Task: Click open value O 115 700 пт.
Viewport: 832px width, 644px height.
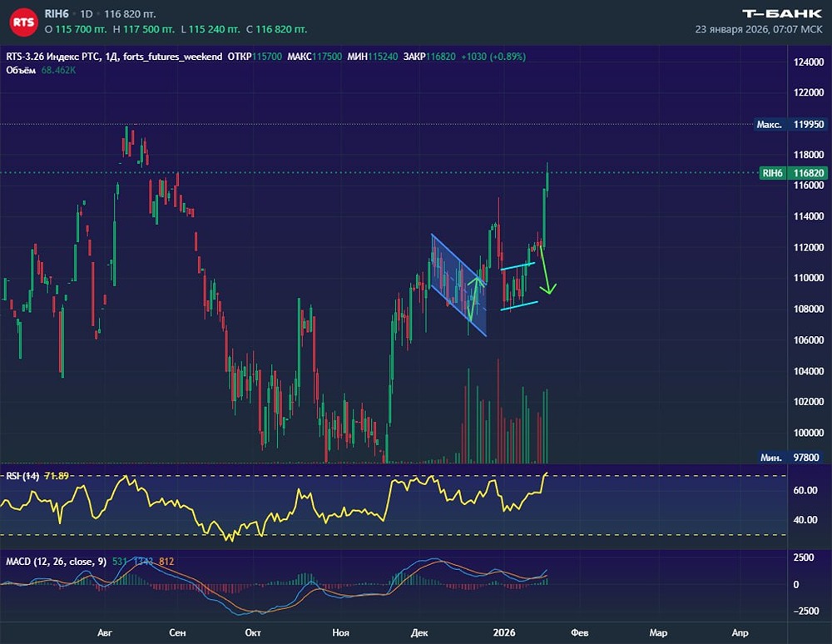Action: click(76, 30)
